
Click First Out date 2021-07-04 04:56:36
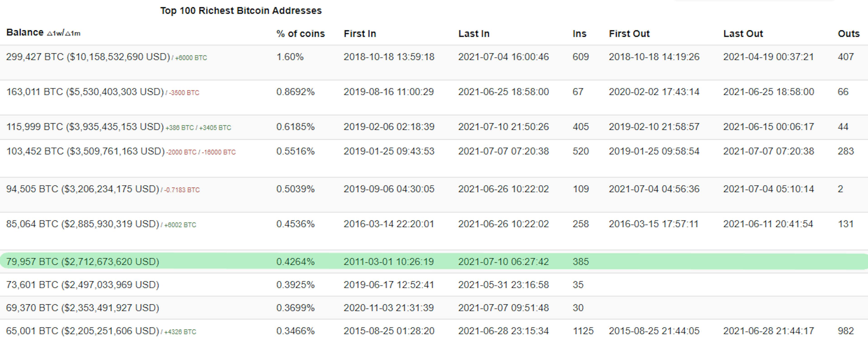tap(654, 189)
